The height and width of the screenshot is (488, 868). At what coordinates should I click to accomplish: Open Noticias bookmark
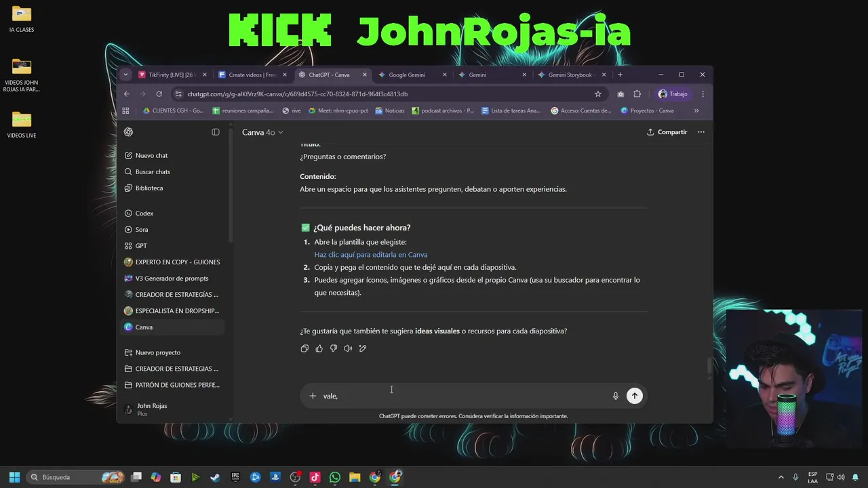(x=389, y=110)
